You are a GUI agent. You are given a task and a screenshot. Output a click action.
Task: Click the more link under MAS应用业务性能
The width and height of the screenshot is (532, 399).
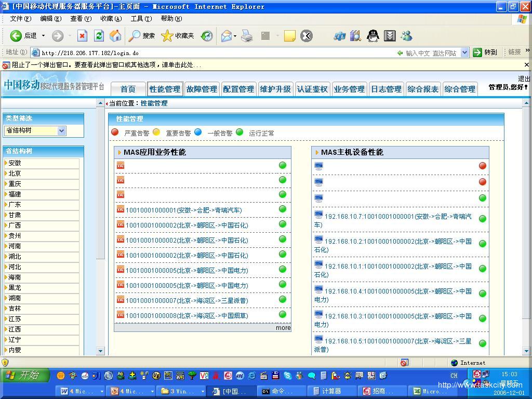tap(283, 328)
